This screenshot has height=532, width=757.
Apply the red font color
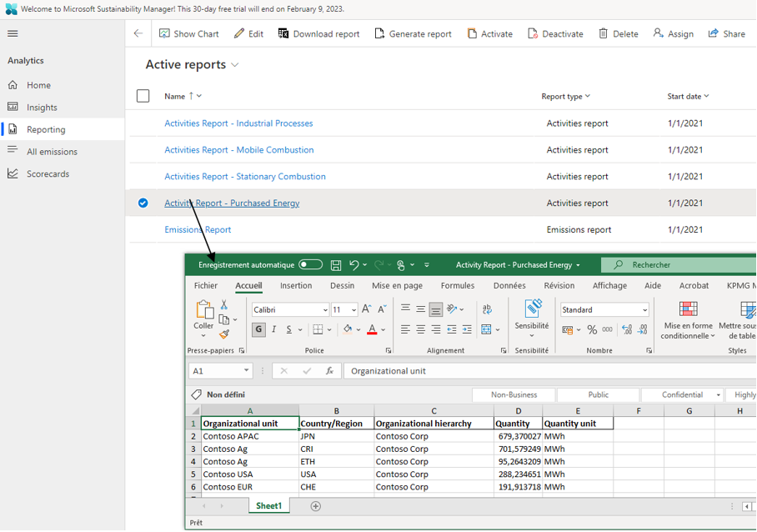click(x=372, y=329)
